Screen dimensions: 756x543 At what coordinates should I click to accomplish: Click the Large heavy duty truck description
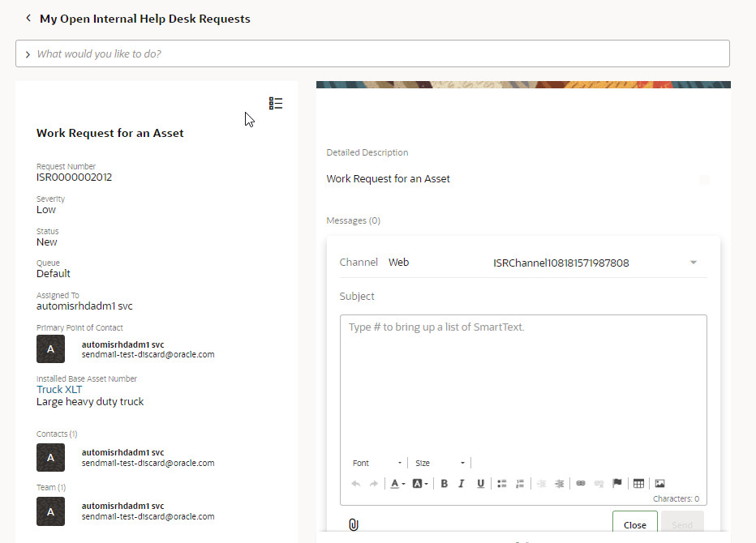pyautogui.click(x=90, y=402)
